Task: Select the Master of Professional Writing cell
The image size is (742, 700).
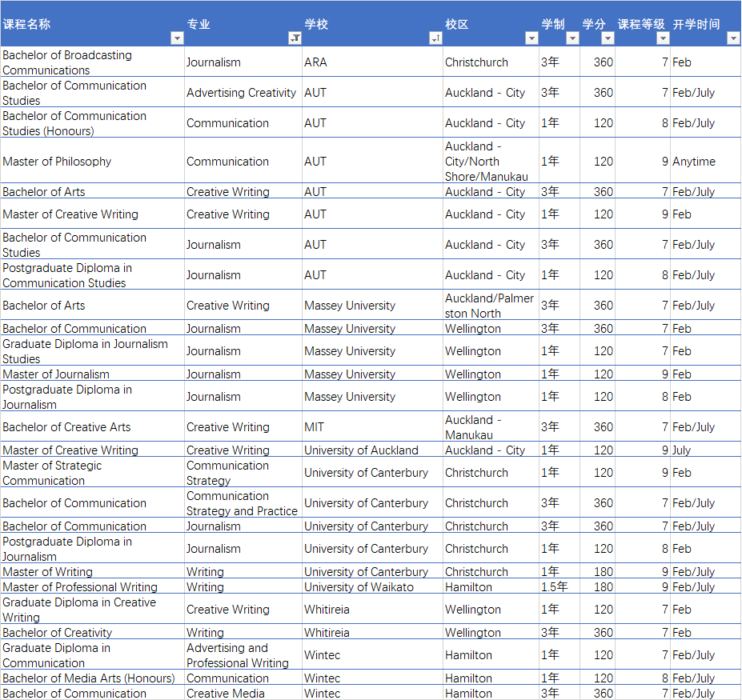Action: 92,587
